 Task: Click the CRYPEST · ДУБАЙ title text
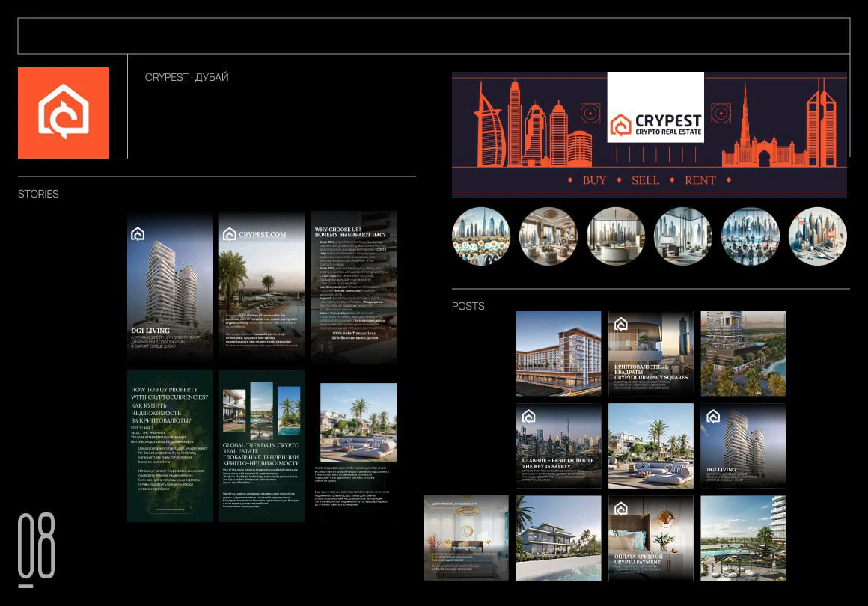pos(186,78)
